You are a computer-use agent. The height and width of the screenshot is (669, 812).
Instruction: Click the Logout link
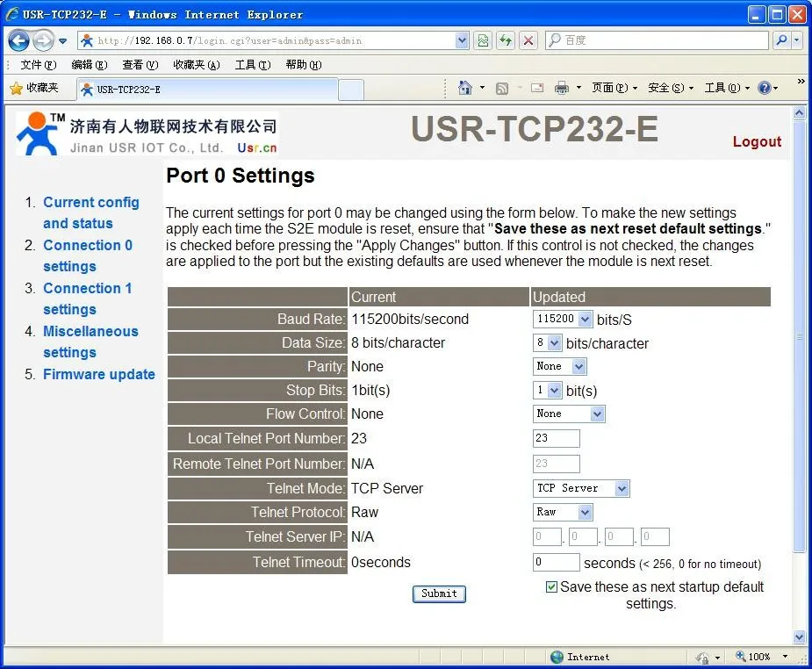tap(757, 141)
